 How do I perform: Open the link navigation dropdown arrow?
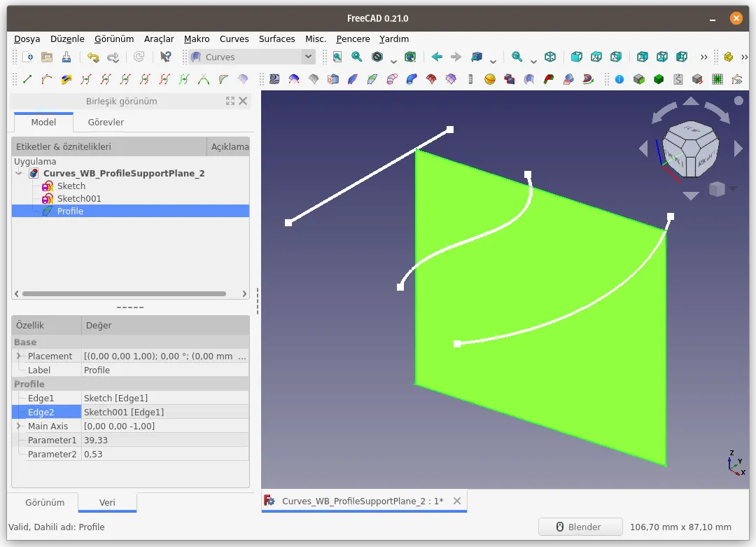tap(493, 61)
